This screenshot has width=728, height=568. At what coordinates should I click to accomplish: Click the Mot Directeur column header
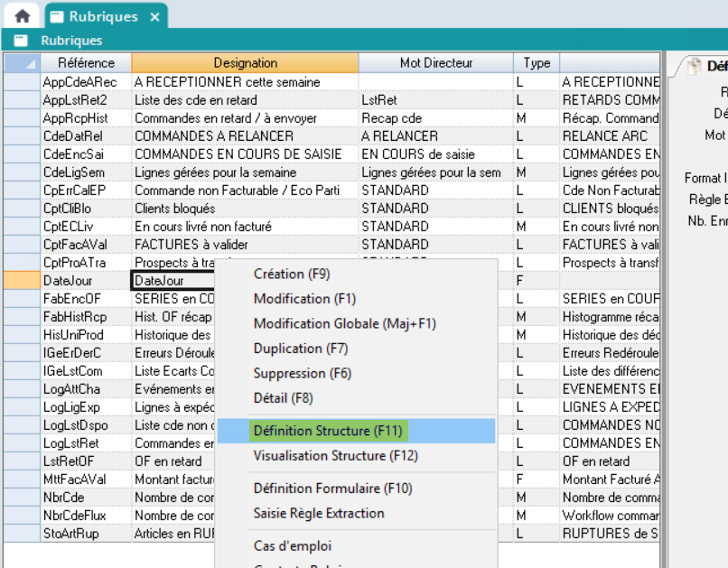tap(435, 63)
